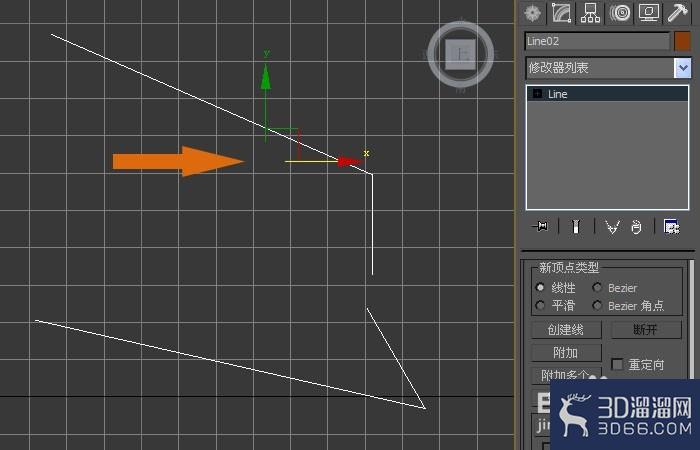Click the Pin Stack icon
The width and height of the screenshot is (700, 450).
[x=540, y=227]
